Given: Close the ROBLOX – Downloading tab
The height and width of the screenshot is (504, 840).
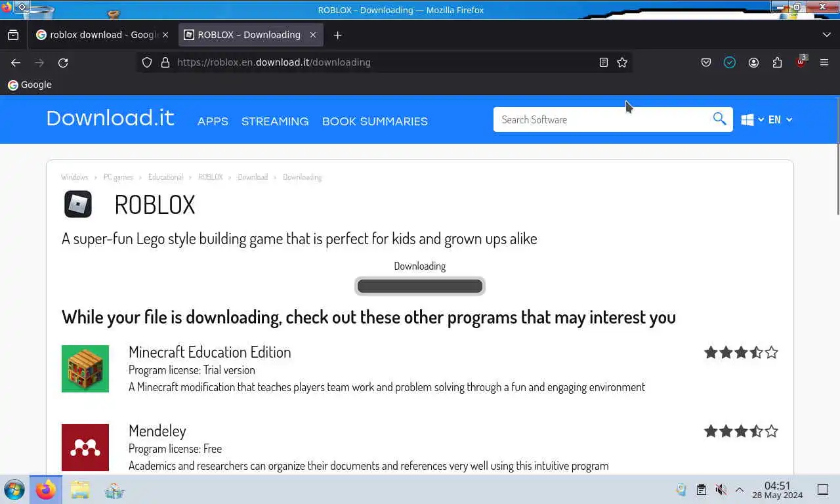Looking at the screenshot, I should pos(313,35).
